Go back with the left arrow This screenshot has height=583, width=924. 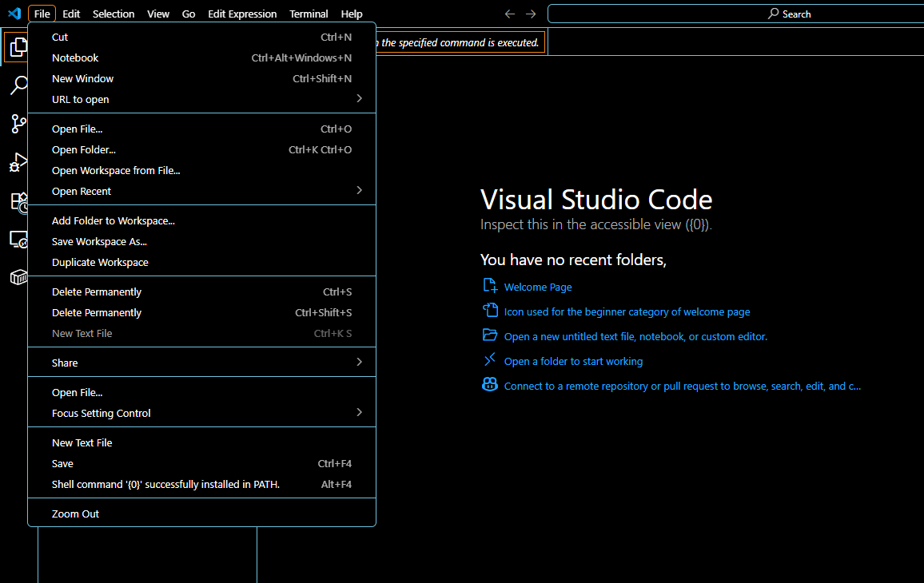pyautogui.click(x=510, y=14)
